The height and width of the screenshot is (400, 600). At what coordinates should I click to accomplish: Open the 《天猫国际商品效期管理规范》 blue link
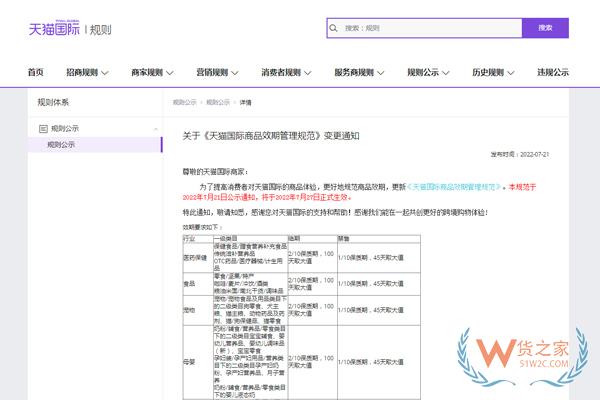[453, 187]
